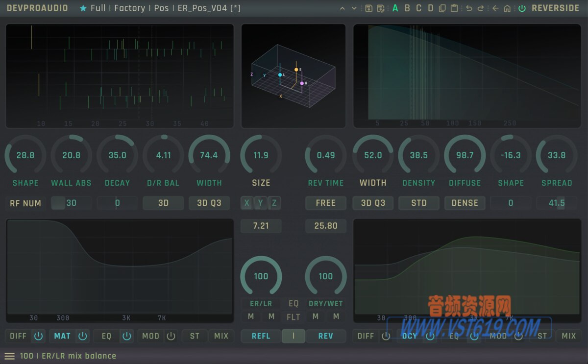Toggle MAT section power
Screen dimensions: 588x364
(83, 336)
